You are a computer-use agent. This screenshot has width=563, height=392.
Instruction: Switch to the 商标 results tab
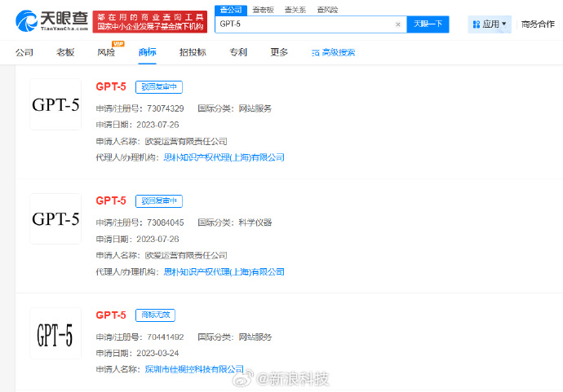pyautogui.click(x=147, y=52)
